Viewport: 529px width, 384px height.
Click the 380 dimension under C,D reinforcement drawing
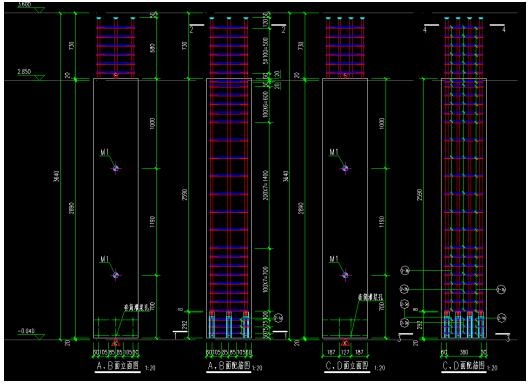click(x=464, y=352)
